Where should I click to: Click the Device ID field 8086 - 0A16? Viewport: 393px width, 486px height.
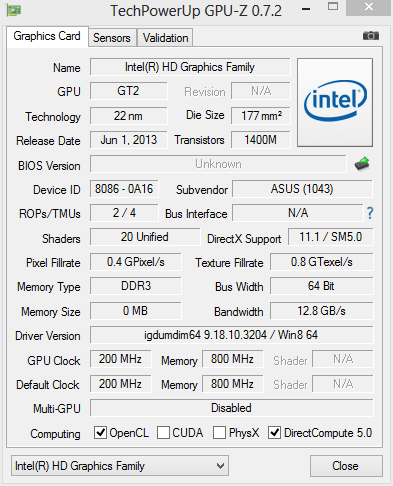(x=124, y=189)
